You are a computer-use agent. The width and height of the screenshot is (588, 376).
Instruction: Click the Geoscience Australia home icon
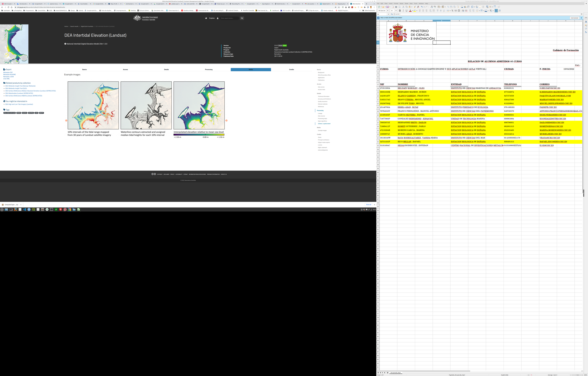point(206,18)
